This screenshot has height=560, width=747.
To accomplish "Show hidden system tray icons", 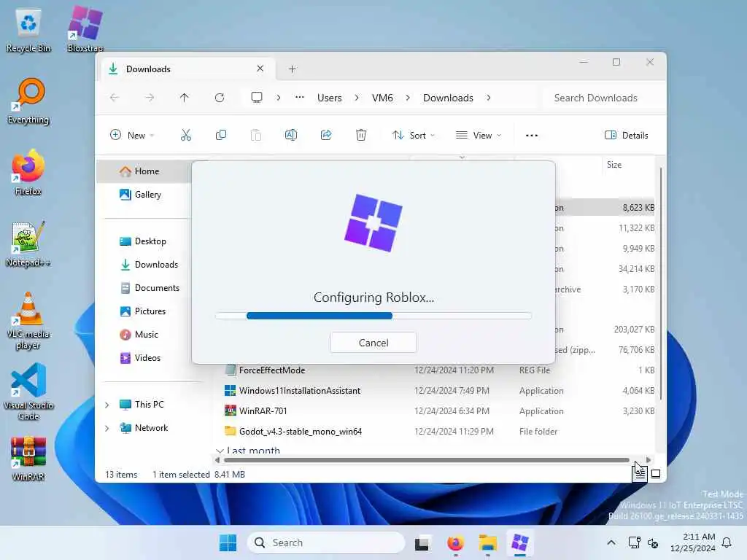I will [x=611, y=542].
